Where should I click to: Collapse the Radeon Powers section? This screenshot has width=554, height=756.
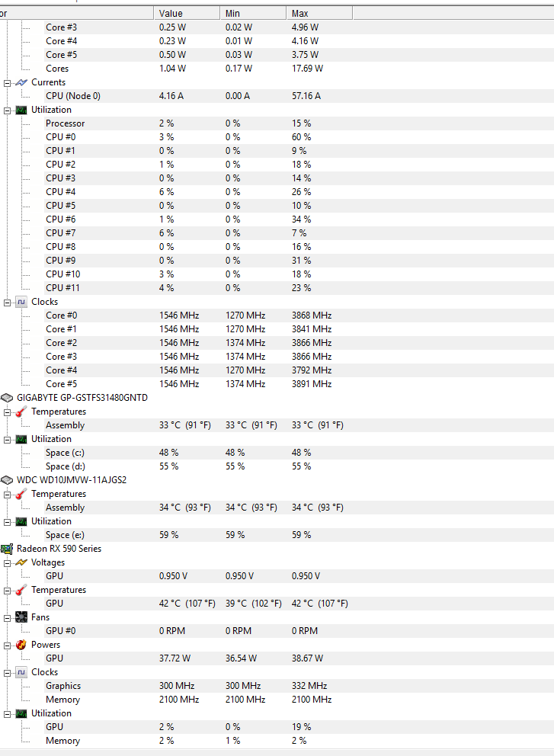pos(8,645)
